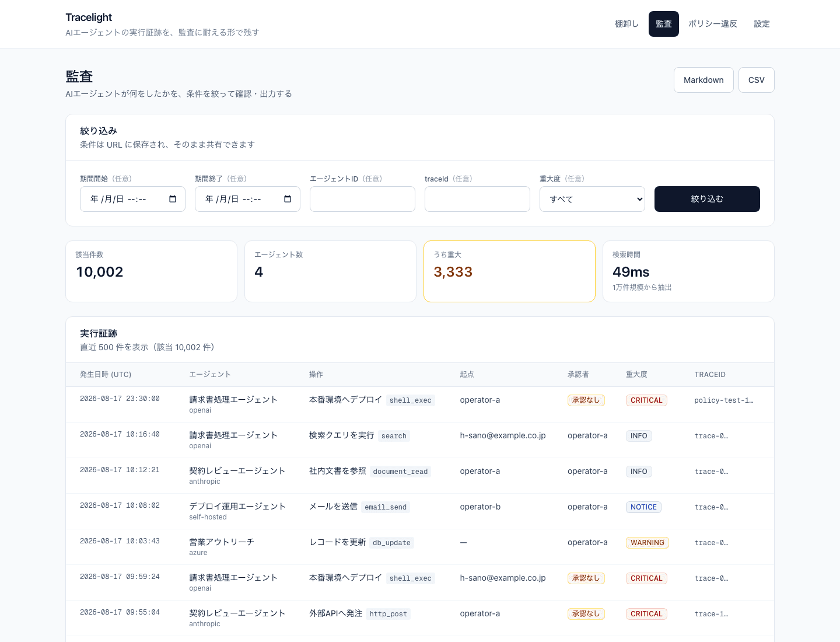This screenshot has width=840, height=642.
Task: Focus the 期間開始 date-time field
Action: pyautogui.click(x=132, y=199)
